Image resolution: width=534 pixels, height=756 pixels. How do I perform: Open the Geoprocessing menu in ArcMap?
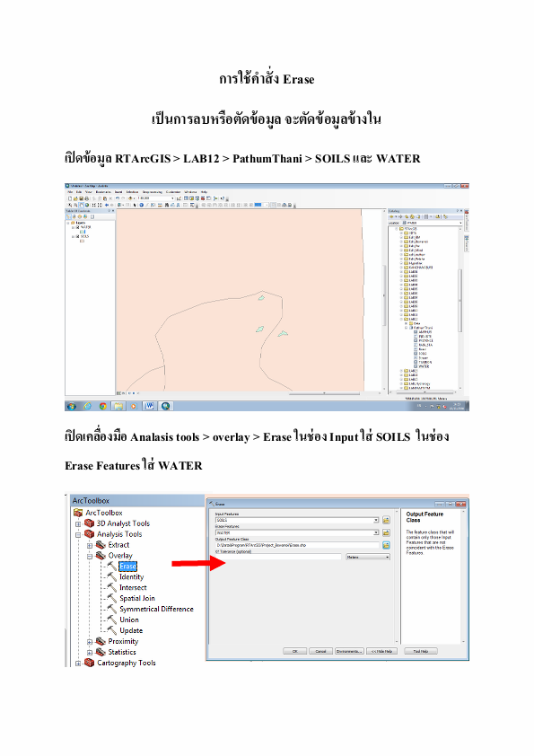click(153, 192)
